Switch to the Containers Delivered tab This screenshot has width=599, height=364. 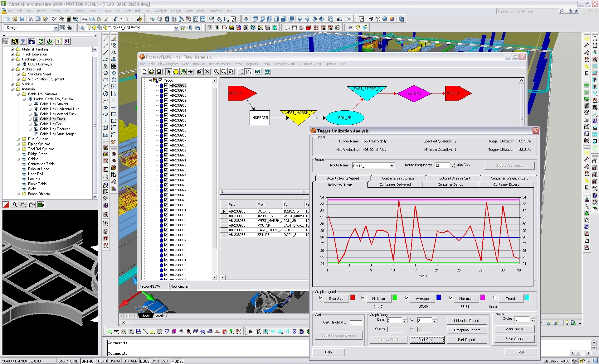395,184
